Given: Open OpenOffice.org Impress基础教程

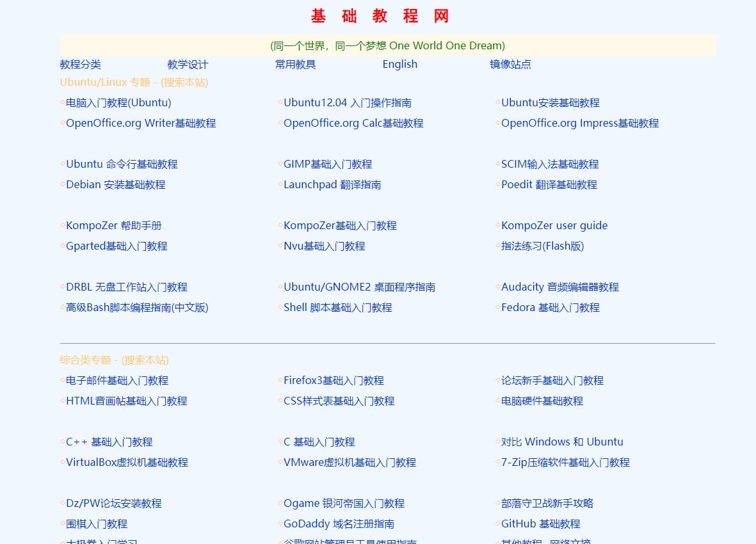Looking at the screenshot, I should pyautogui.click(x=580, y=124).
